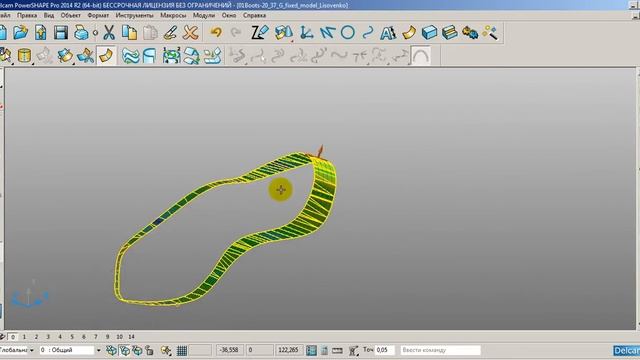Copy the selection with the copy icon
This screenshot has height=360, width=640.
coord(129,33)
